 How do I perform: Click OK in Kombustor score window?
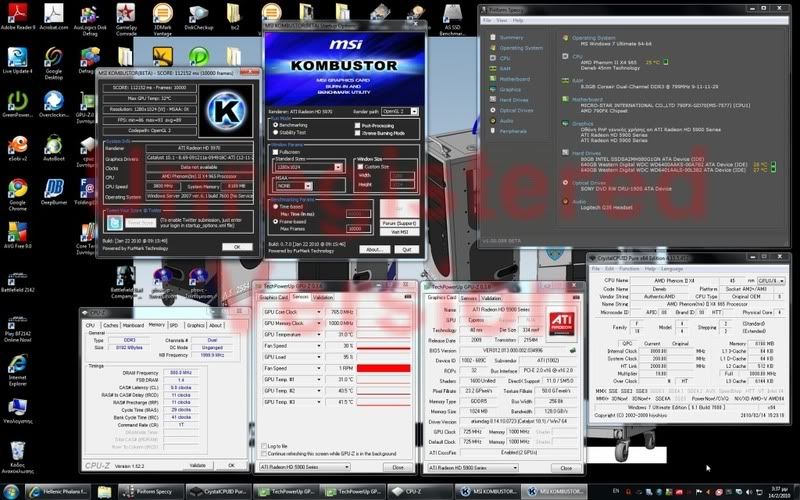237,246
